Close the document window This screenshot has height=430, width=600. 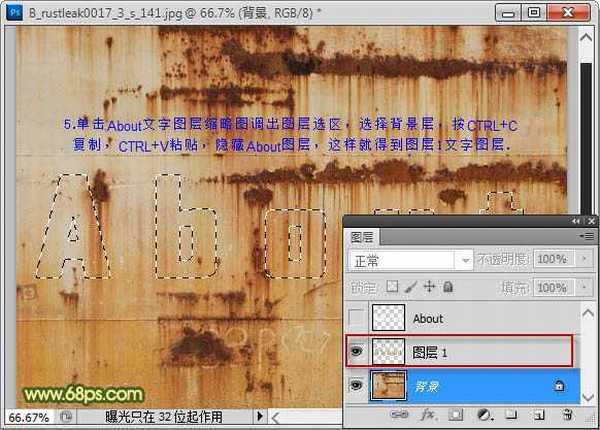(569, 13)
